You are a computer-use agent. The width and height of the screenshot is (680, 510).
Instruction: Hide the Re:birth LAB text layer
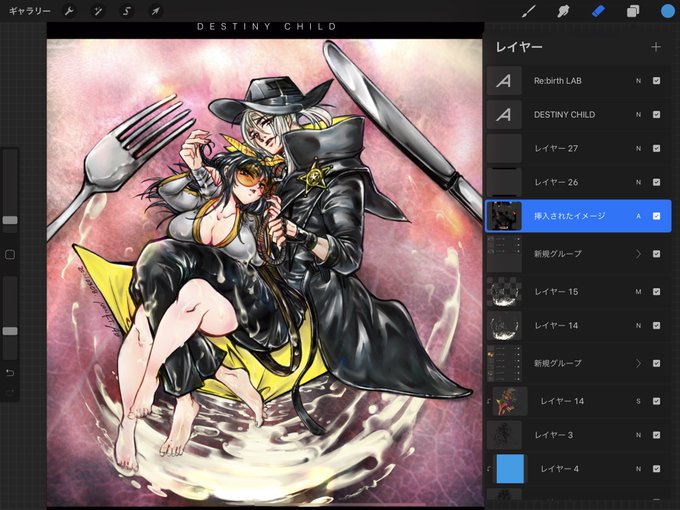pyautogui.click(x=657, y=81)
